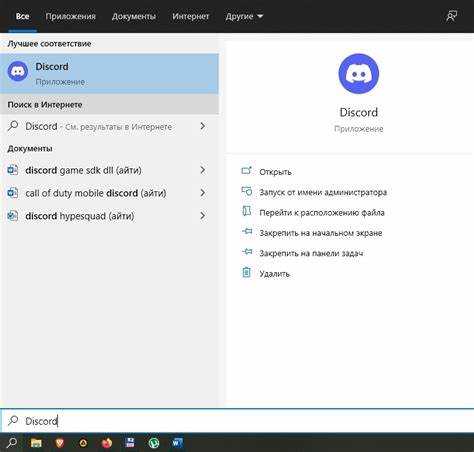The width and height of the screenshot is (474, 452).
Task: Click Удалить to uninstall Discord
Action: coord(274,274)
